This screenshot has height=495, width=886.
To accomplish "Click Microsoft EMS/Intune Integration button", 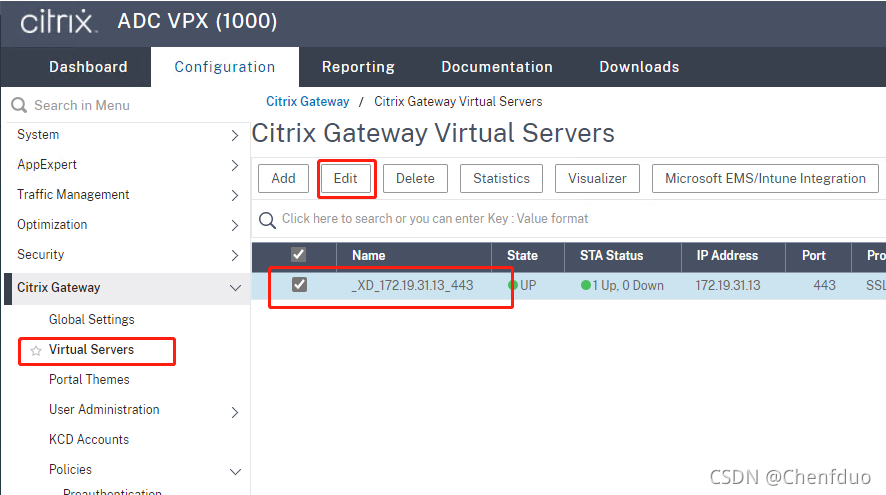I will [x=765, y=179].
